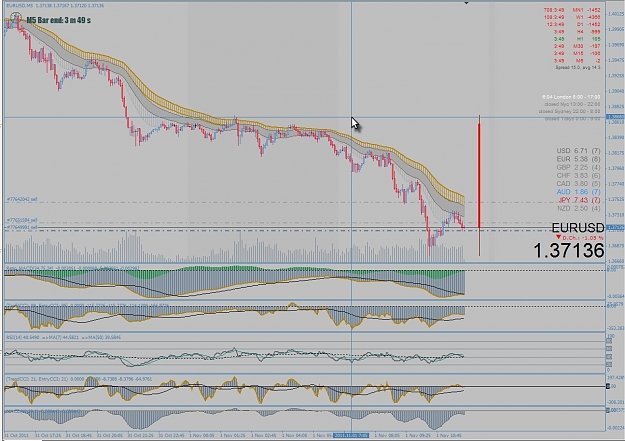Click the RSI(14) 40.5490 indicator label
625x441 pixels.
point(63,337)
